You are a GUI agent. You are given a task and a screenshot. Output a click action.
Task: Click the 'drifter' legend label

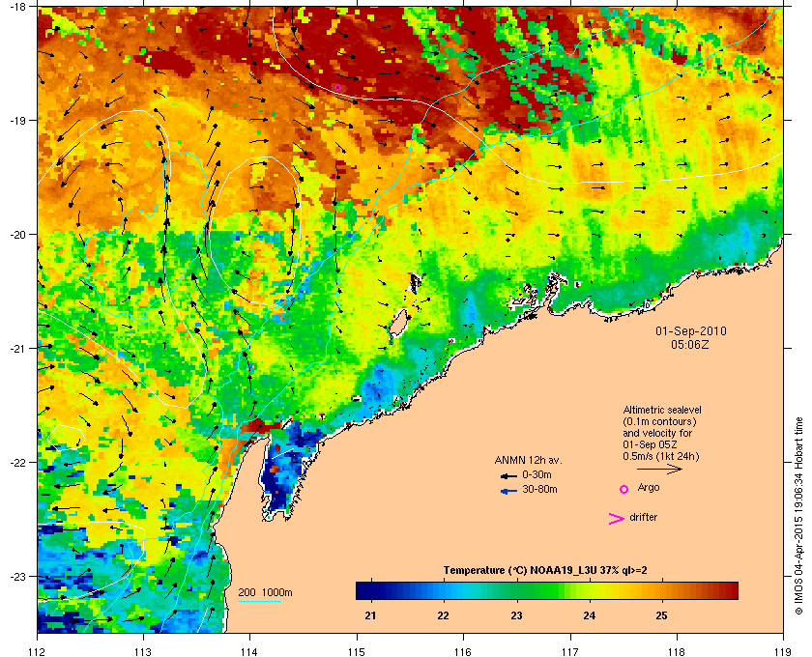point(643,517)
